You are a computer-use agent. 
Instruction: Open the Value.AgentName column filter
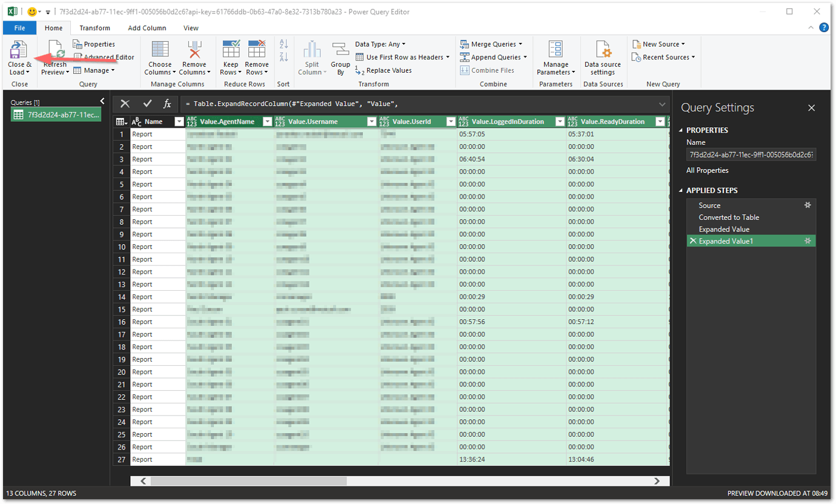(267, 121)
